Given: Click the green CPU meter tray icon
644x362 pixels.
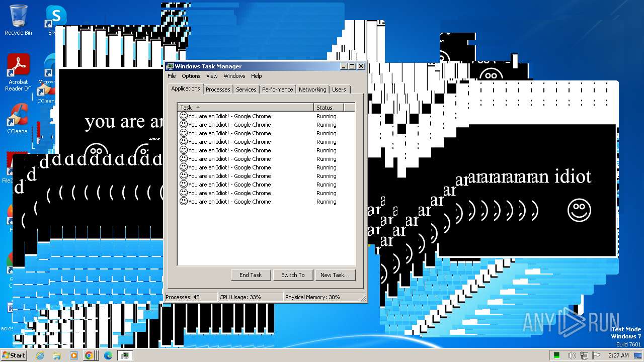Looking at the screenshot, I should (x=557, y=355).
